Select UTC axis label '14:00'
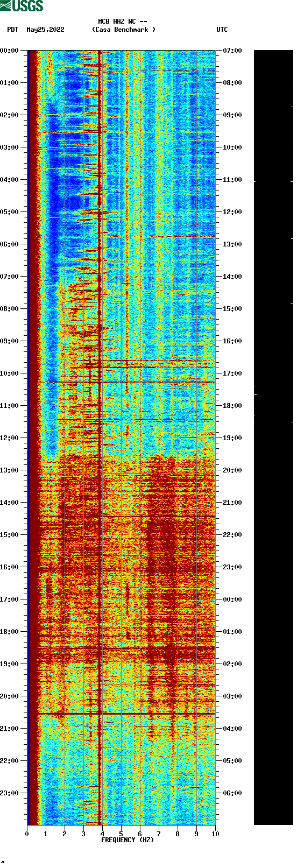Viewport: 297px width, 868px height. pos(232,277)
